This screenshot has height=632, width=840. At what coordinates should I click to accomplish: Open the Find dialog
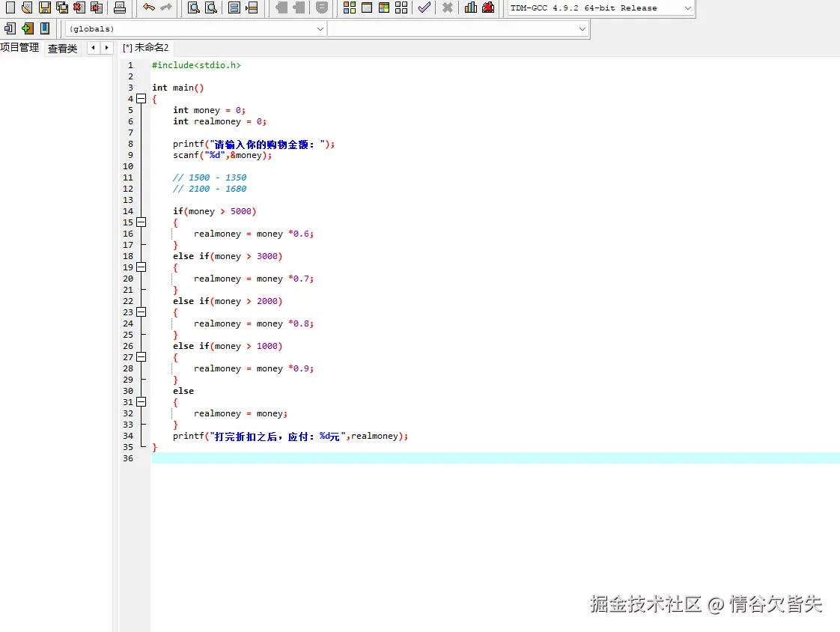[194, 7]
